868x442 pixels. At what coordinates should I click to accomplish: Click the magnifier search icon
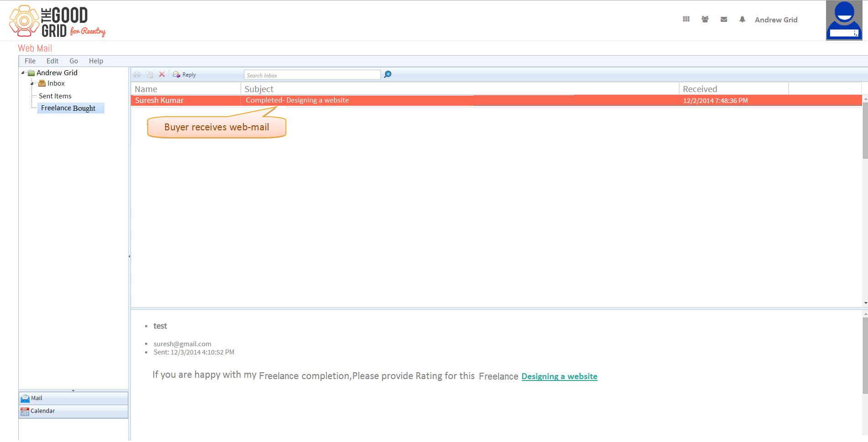(x=388, y=74)
